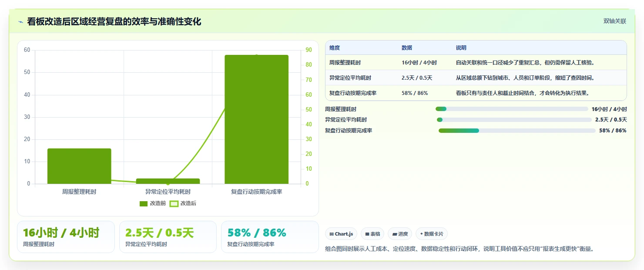Click progress row label 异常定位平均耗时
Screen dimensions: 644x270
click(346, 120)
